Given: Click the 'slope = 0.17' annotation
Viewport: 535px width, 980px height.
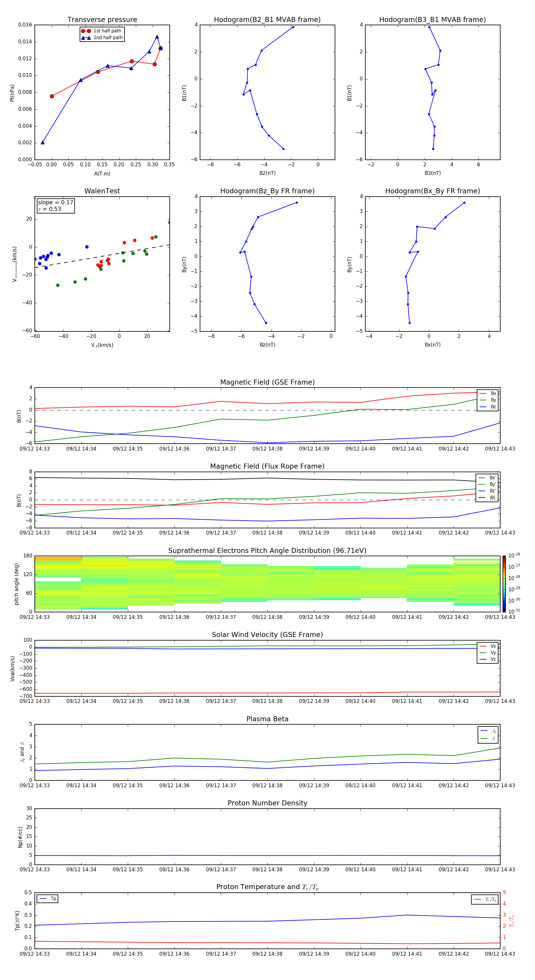Looking at the screenshot, I should pyautogui.click(x=56, y=203).
